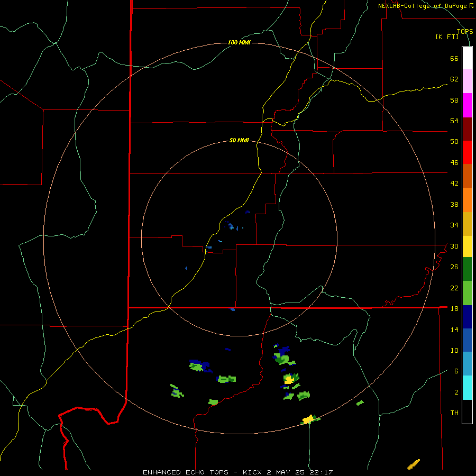Image resolution: width=476 pixels, height=476 pixels.
Task: Click the 66 value on the legend
Action: click(454, 59)
